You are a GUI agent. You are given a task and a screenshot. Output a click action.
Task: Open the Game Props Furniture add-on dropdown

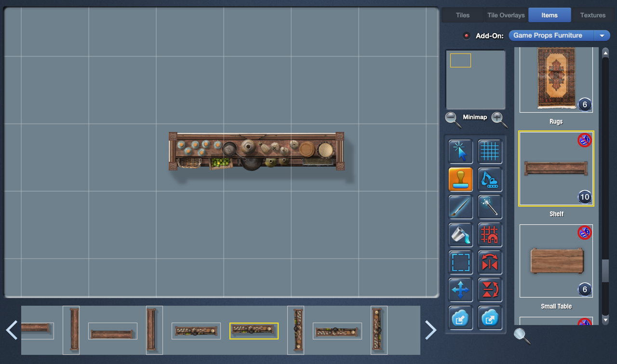559,36
